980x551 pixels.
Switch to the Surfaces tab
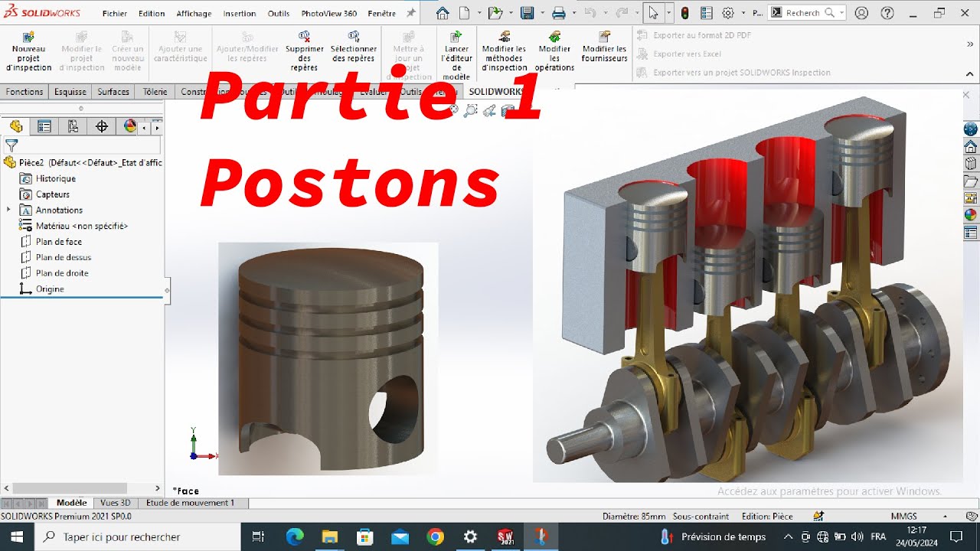tap(113, 92)
